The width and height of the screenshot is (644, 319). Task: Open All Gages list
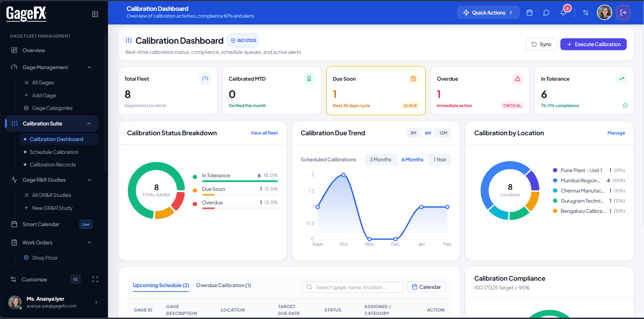coord(43,83)
